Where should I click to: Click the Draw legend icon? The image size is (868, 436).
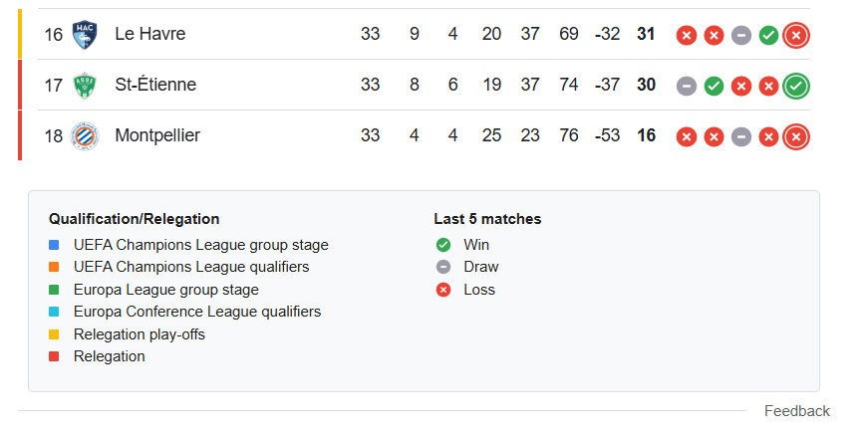coord(443,267)
